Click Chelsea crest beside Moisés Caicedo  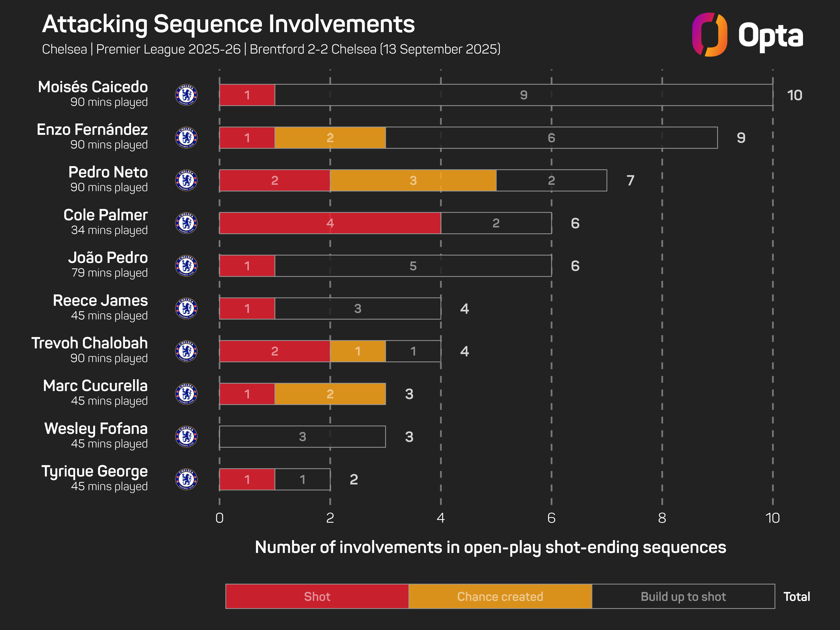186,95
